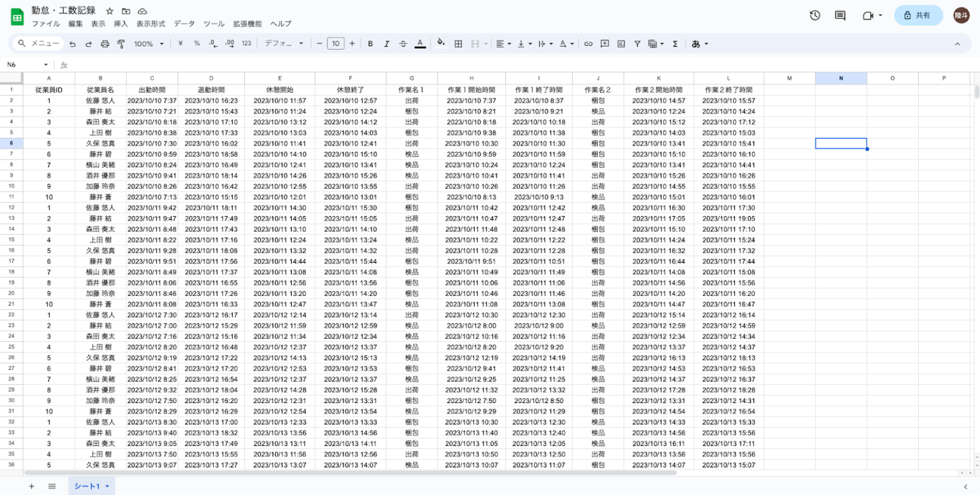Toggle italic text formatting
Image resolution: width=980 pixels, height=495 pixels.
(387, 44)
